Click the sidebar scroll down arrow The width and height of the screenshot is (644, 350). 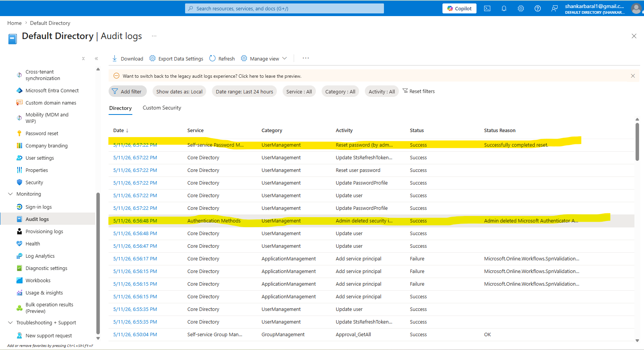[98, 338]
